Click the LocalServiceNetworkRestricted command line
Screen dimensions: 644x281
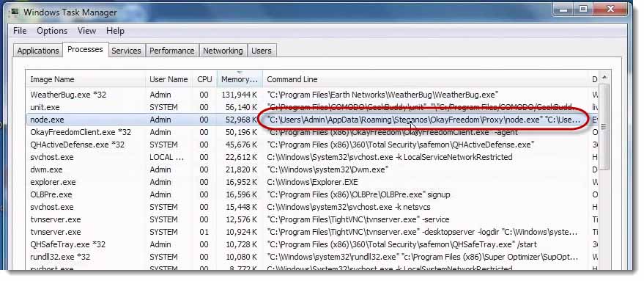[x=389, y=157]
